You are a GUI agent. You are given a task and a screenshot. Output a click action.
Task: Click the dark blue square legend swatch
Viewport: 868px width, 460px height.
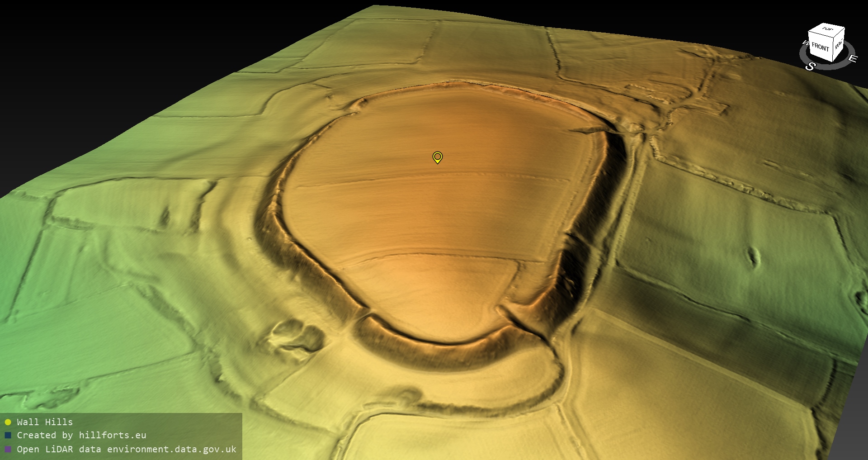tap(8, 435)
